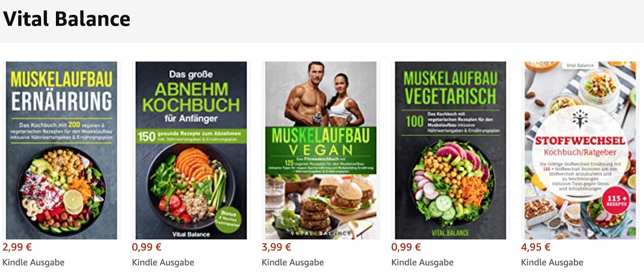Image resolution: width=644 pixels, height=278 pixels.
Task: Open the Muskelaufbau Vegan book cover
Action: click(321, 150)
